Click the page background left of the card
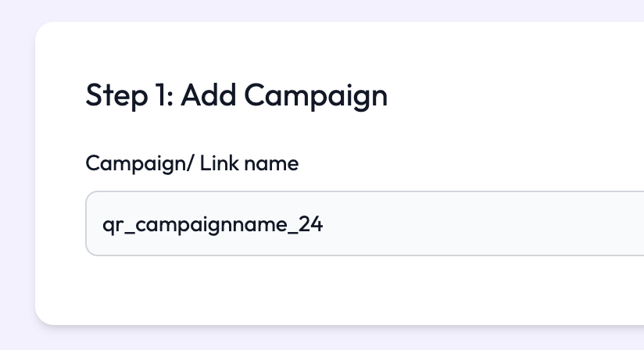The height and width of the screenshot is (350, 644). 16,172
